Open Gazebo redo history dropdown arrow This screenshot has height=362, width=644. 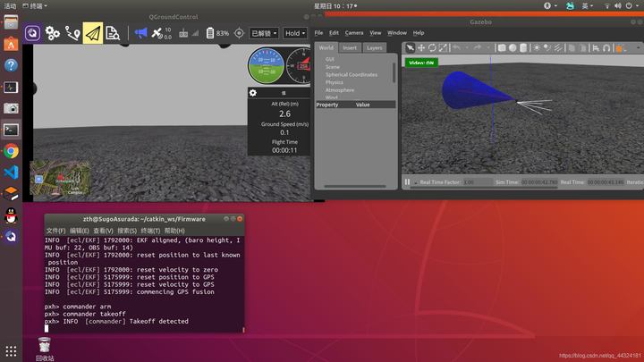[x=488, y=48]
